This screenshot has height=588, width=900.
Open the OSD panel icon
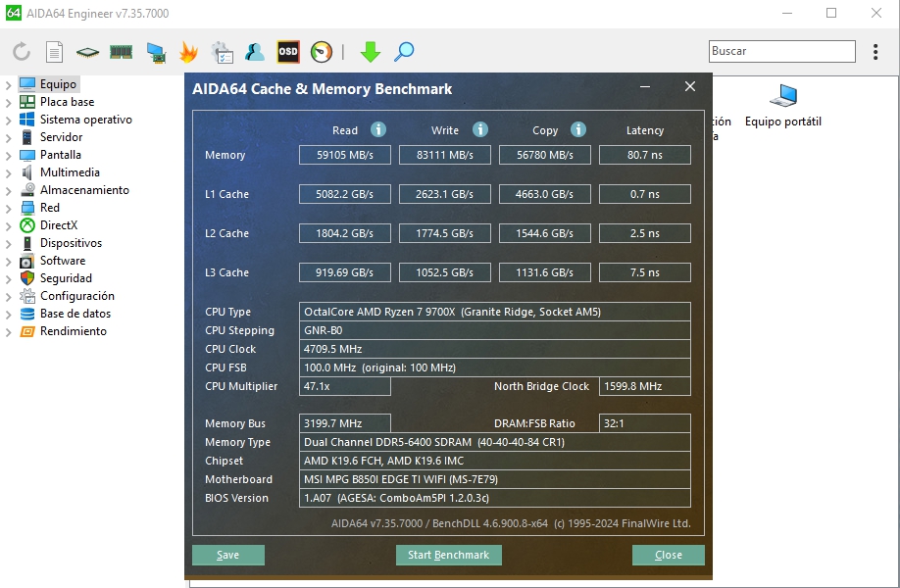(288, 52)
